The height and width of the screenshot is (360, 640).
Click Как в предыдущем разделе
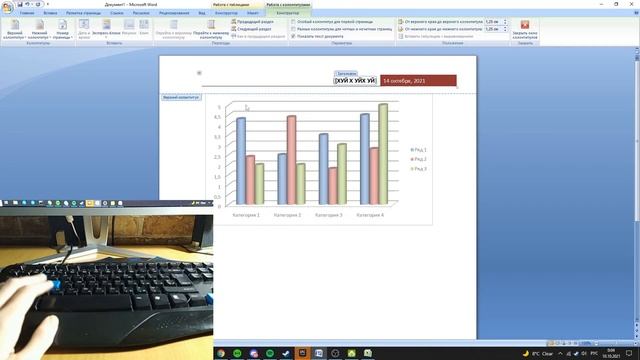258,36
